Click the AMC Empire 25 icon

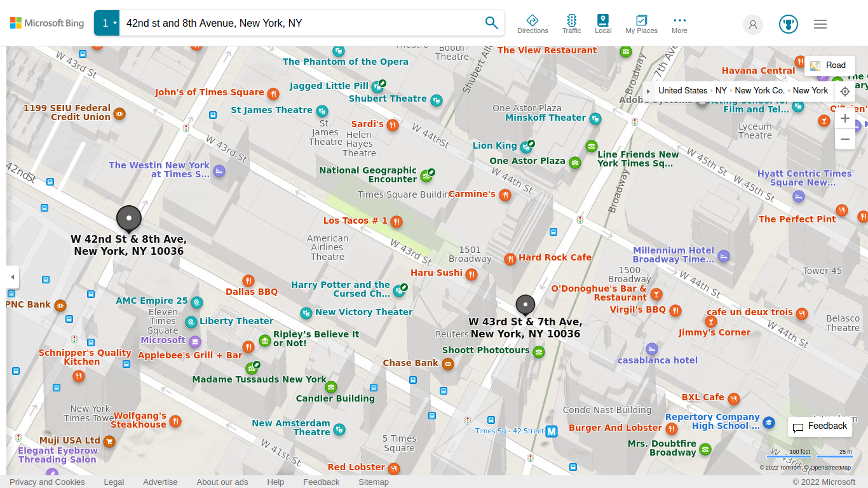tap(197, 302)
